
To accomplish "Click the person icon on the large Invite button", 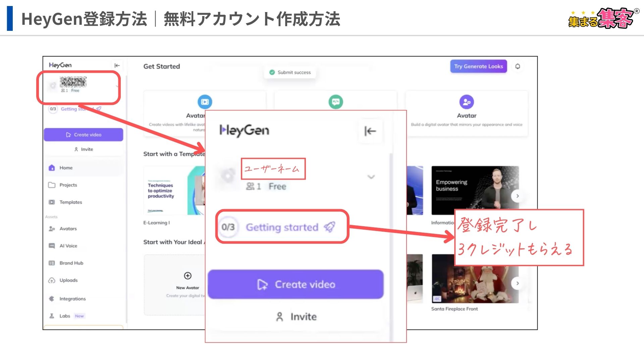I will coord(279,317).
